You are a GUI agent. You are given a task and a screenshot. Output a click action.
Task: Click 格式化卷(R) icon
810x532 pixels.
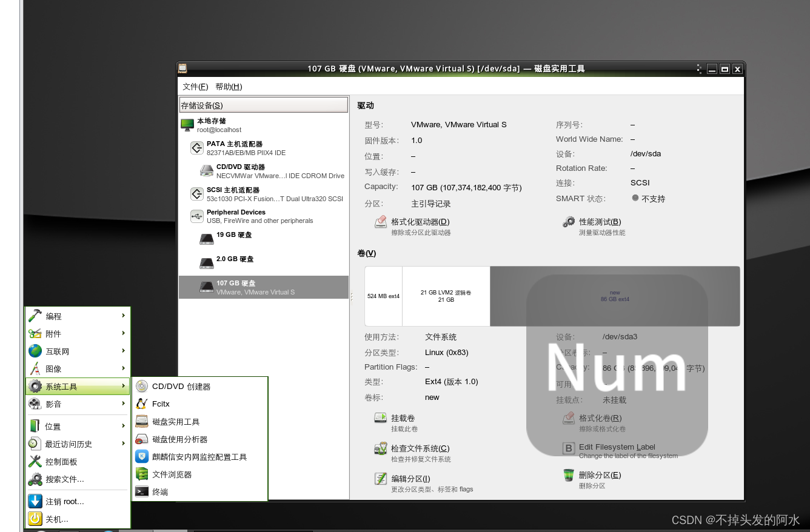(x=569, y=418)
